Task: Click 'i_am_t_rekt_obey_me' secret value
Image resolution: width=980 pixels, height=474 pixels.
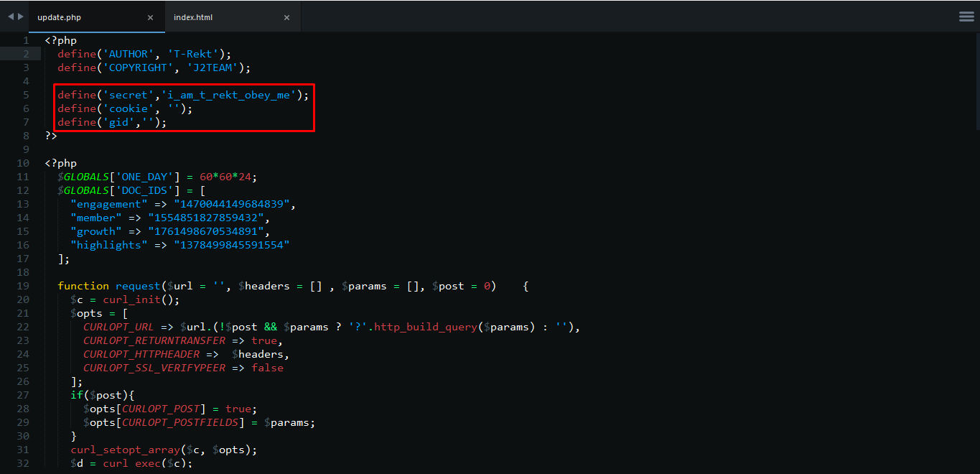Action: point(228,96)
